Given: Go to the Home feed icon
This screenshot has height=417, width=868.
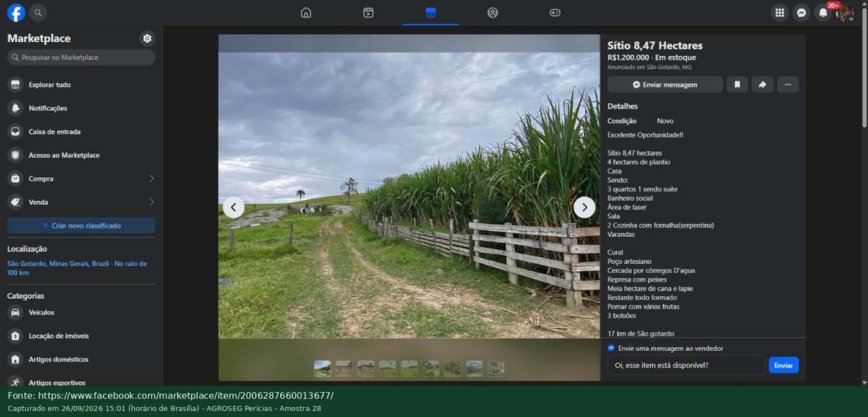Looking at the screenshot, I should tap(306, 12).
